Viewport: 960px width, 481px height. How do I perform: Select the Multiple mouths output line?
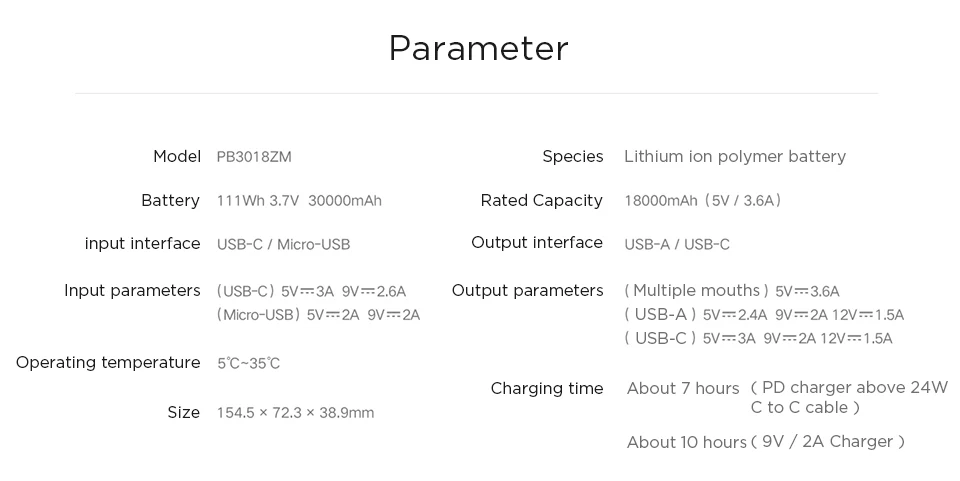[x=732, y=291]
